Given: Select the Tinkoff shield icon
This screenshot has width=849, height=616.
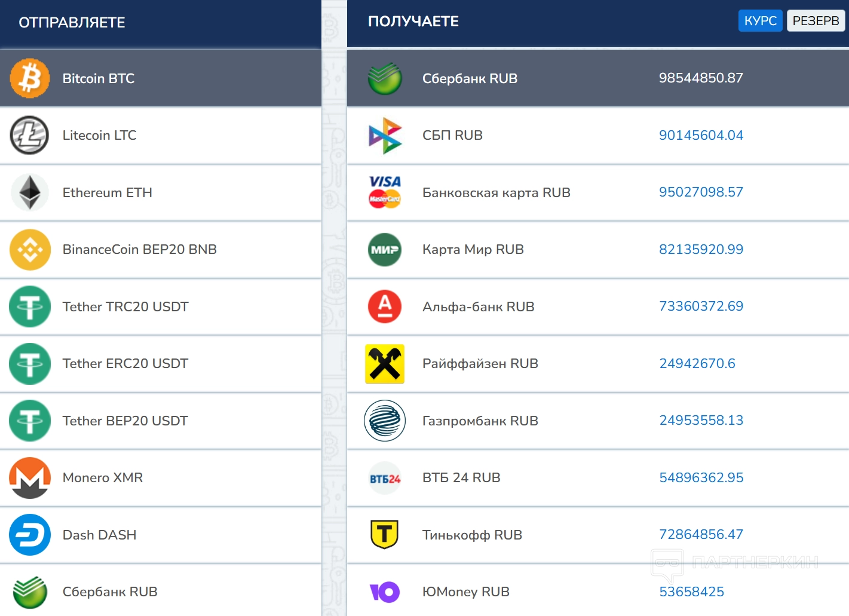Looking at the screenshot, I should pos(385,535).
